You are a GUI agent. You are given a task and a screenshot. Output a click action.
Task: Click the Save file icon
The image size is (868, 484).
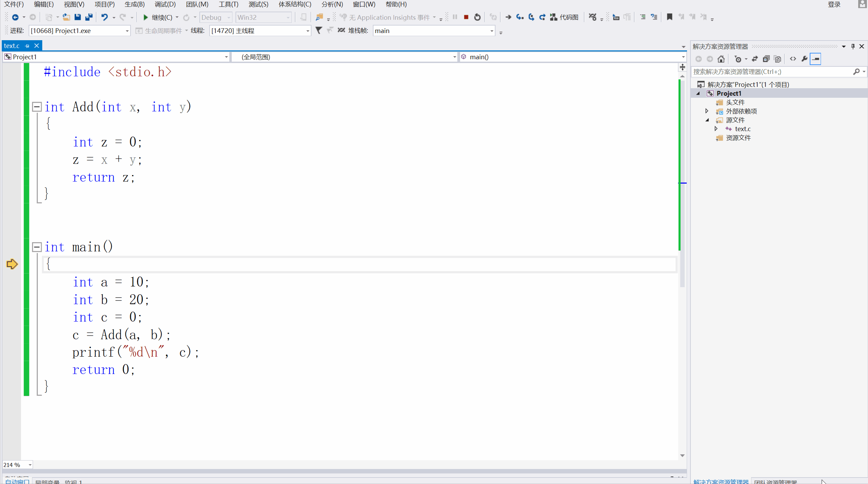78,17
